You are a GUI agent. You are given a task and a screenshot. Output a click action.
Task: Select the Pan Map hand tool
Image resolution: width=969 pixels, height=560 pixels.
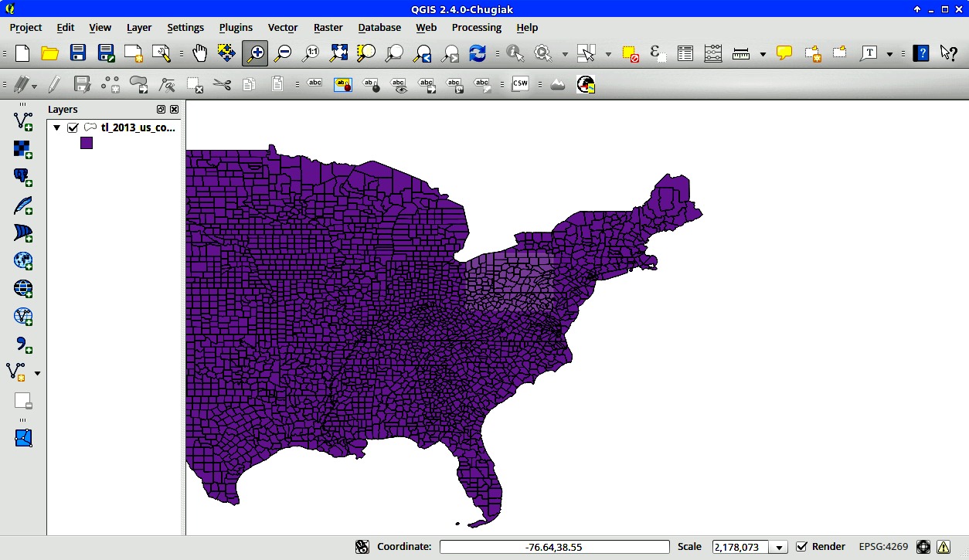(x=200, y=53)
